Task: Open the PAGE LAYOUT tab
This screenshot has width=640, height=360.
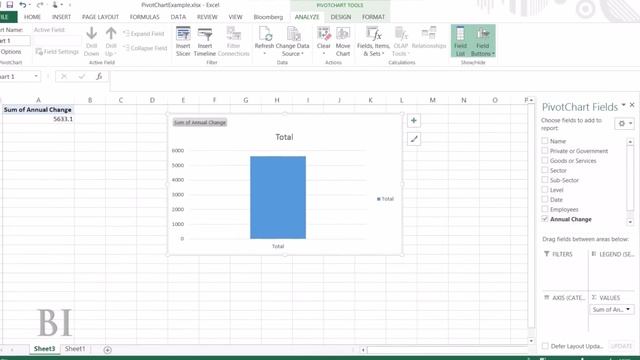Action: coord(100,17)
